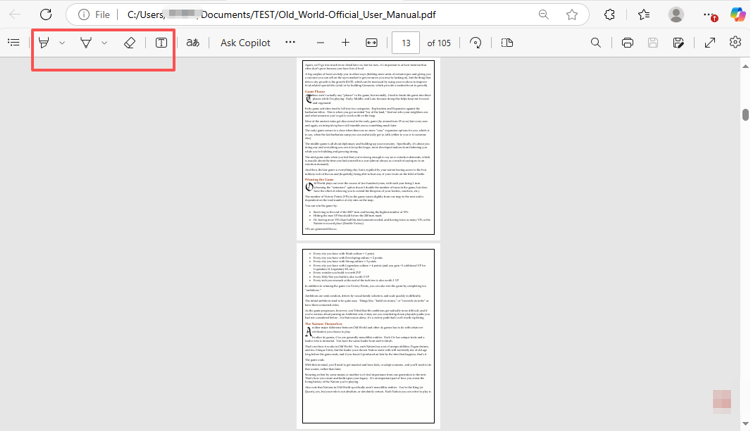Print the PDF document
The width and height of the screenshot is (750, 431).
tap(627, 43)
